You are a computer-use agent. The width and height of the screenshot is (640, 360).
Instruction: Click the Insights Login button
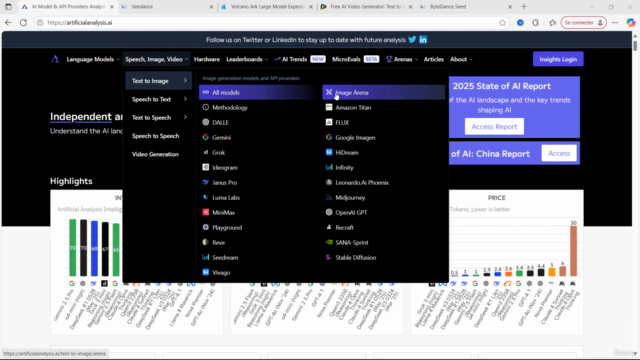[x=558, y=59]
